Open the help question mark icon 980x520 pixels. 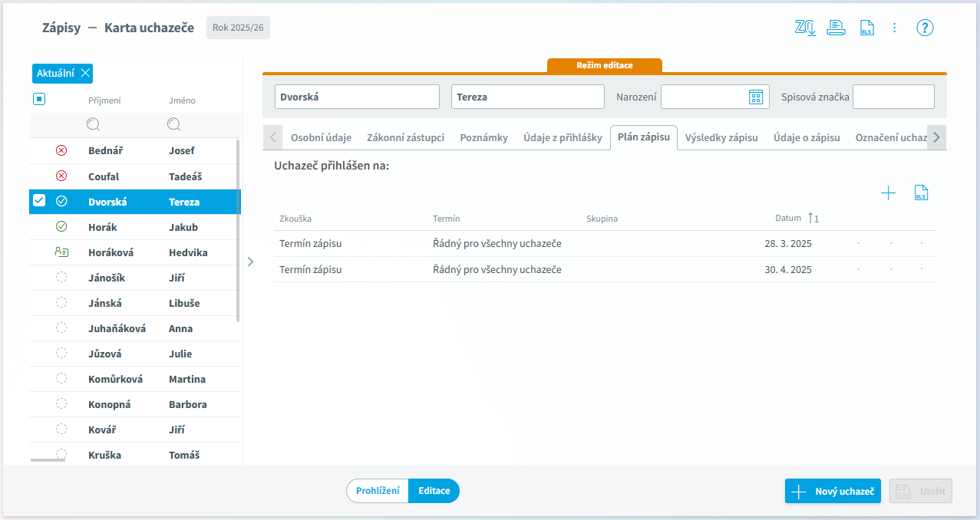pyautogui.click(x=925, y=28)
